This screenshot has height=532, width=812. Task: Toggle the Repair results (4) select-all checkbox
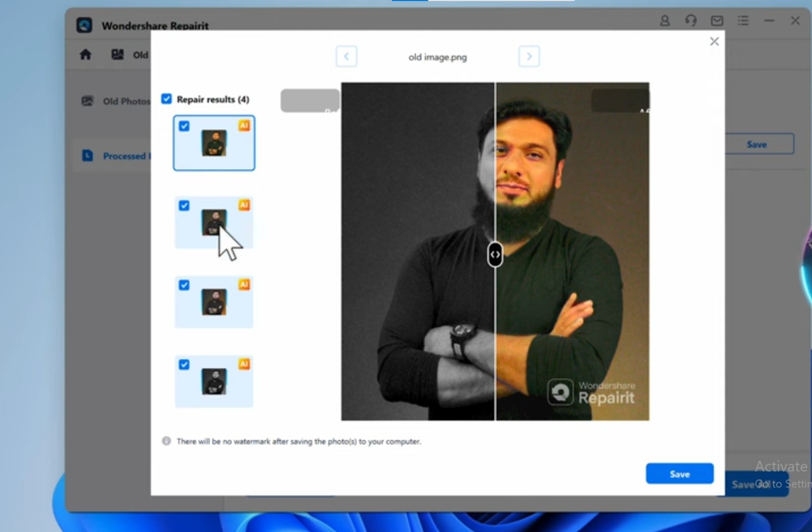[x=166, y=99]
